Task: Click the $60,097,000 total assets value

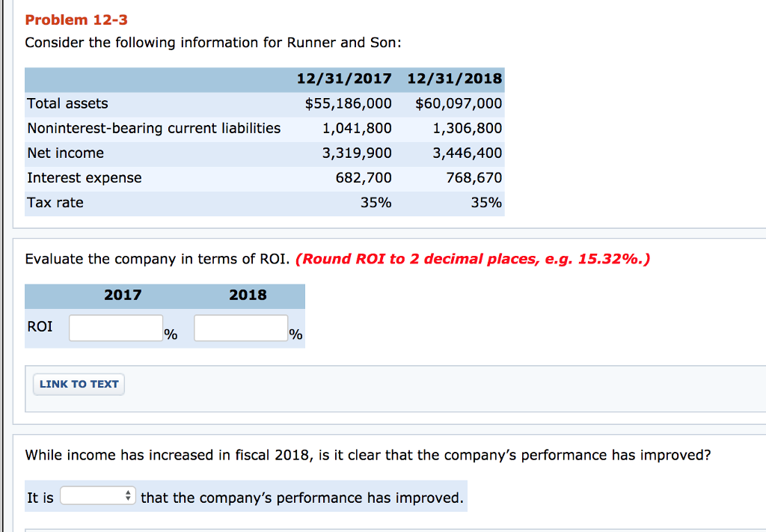Action: pyautogui.click(x=459, y=103)
